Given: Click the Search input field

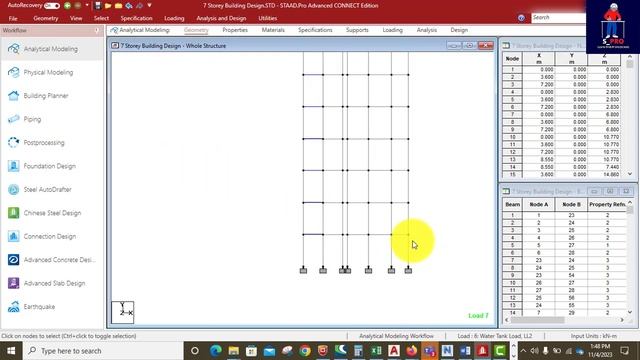Looking at the screenshot, I should [x=558, y=18].
